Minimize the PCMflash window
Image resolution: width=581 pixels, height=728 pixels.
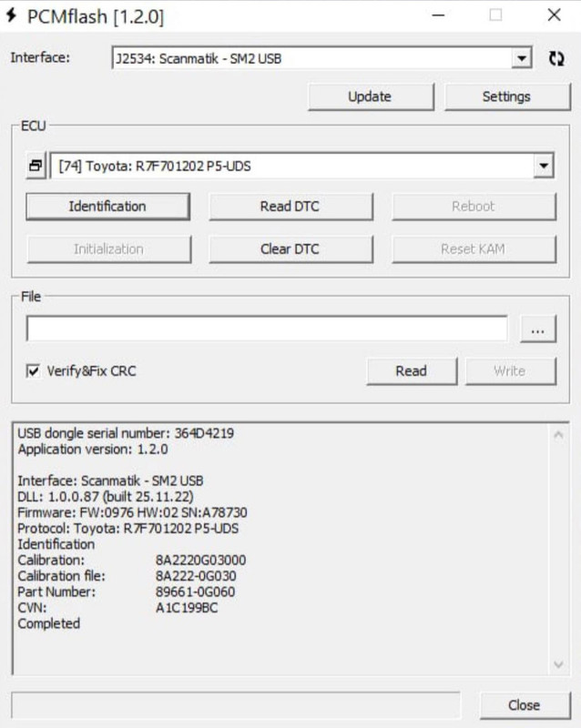coord(438,15)
